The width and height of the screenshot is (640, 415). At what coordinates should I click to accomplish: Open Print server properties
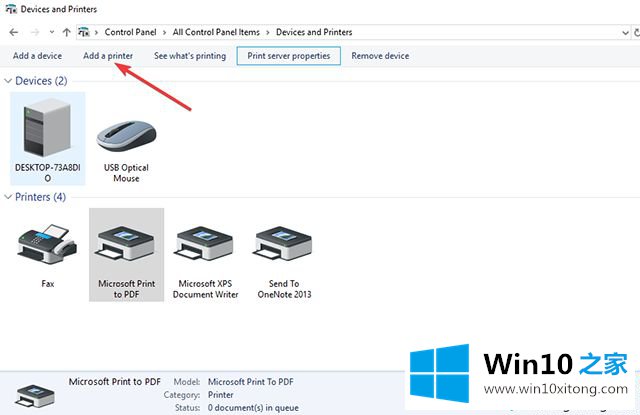tap(289, 56)
